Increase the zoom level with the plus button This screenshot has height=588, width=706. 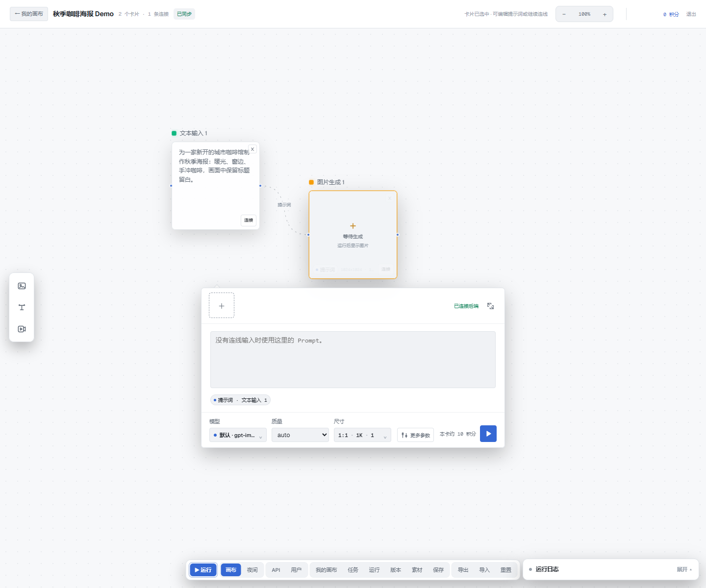point(605,14)
